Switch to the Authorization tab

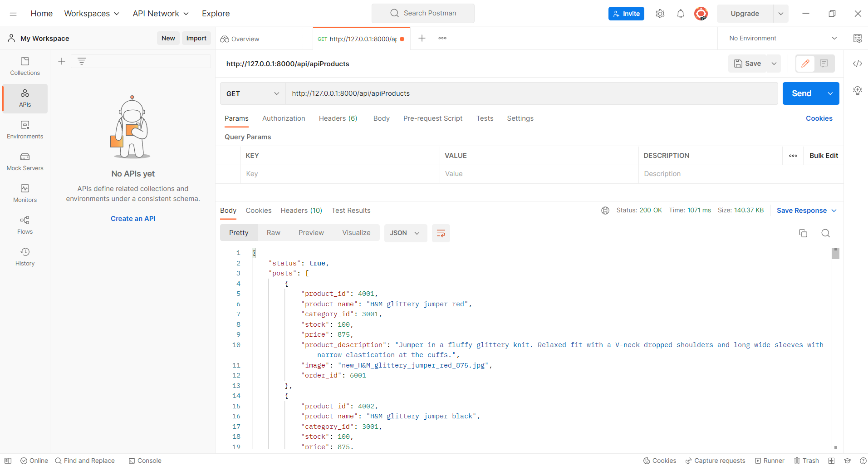(283, 118)
